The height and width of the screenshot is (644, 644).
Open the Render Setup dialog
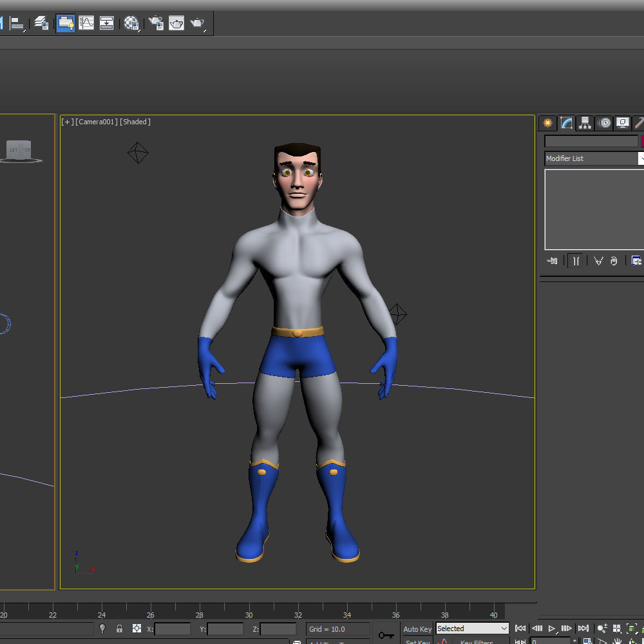(156, 23)
